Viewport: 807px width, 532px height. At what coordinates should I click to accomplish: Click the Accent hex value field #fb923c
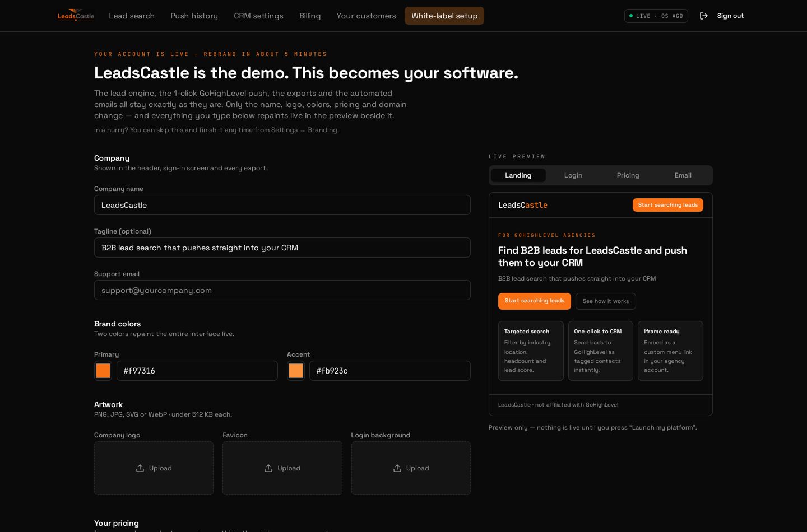pyautogui.click(x=390, y=371)
